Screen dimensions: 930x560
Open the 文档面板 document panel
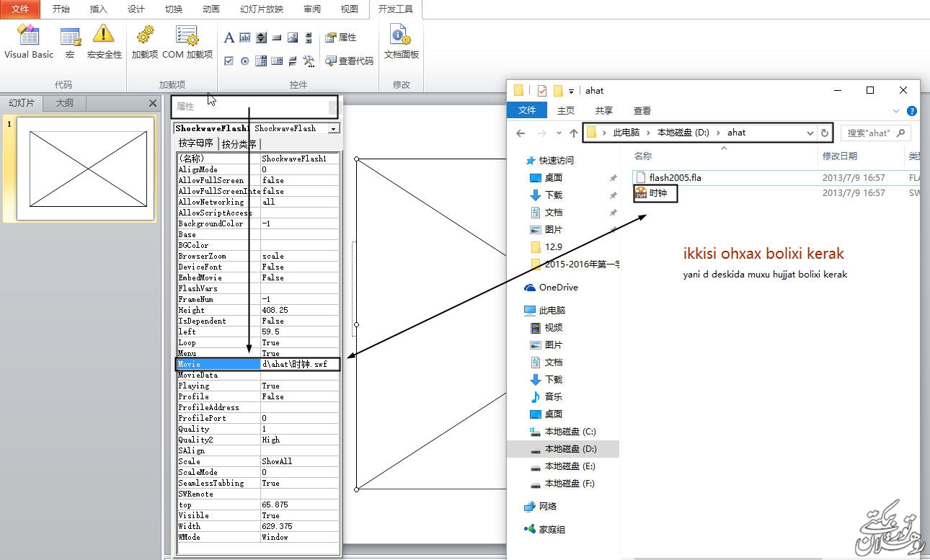click(x=401, y=42)
